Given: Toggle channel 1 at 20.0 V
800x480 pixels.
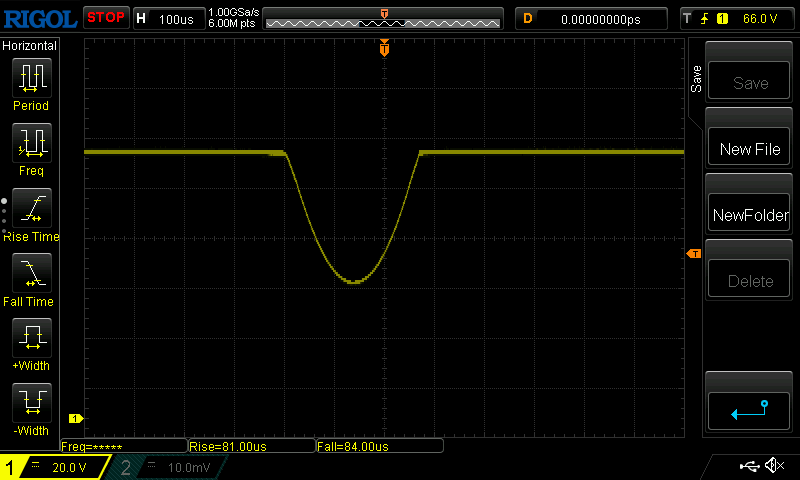Looking at the screenshot, I should (x=55, y=467).
